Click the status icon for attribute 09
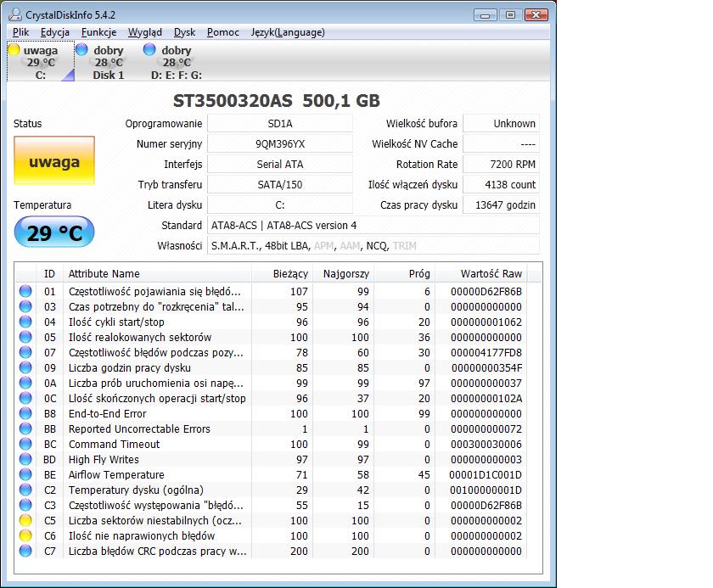This screenshot has width=713, height=588. pyautogui.click(x=25, y=367)
